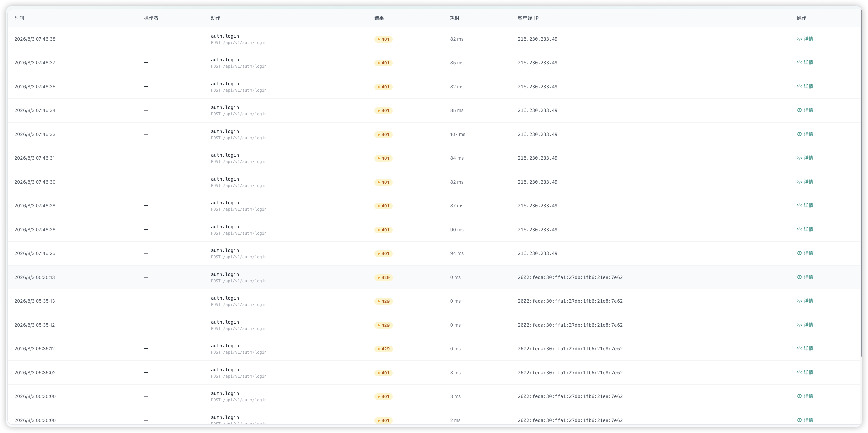Click eye icon for 07:46:25 row

pyautogui.click(x=799, y=253)
